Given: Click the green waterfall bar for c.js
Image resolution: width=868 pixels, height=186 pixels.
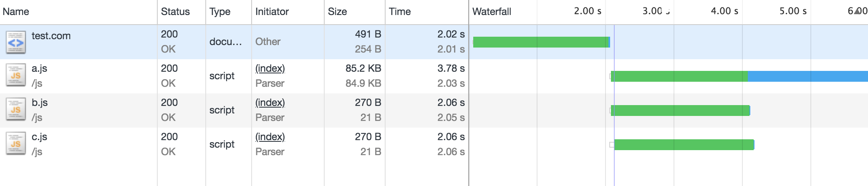Looking at the screenshot, I should pos(684,145).
